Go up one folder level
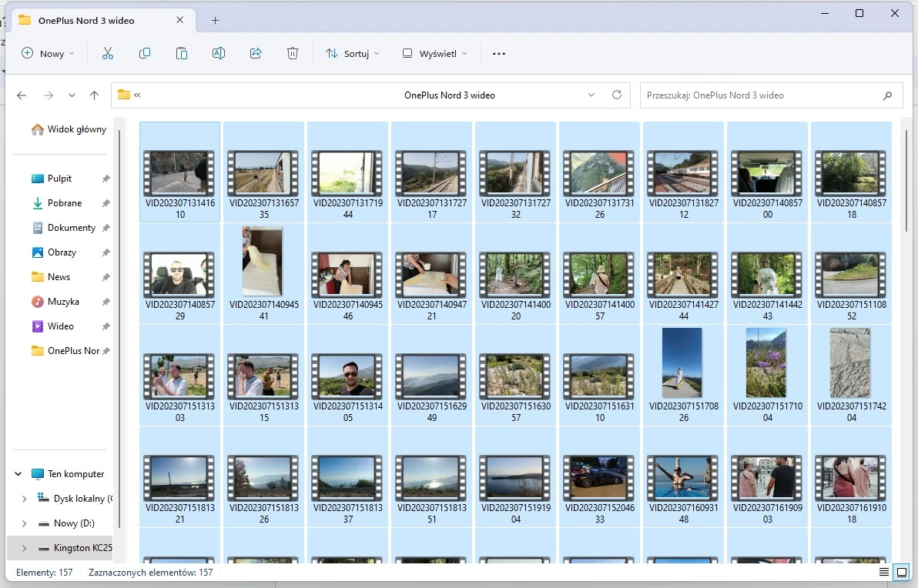The image size is (918, 588). point(94,95)
